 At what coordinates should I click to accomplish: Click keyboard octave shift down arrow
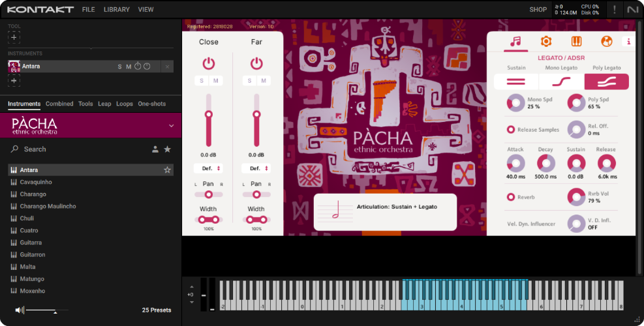point(191,302)
